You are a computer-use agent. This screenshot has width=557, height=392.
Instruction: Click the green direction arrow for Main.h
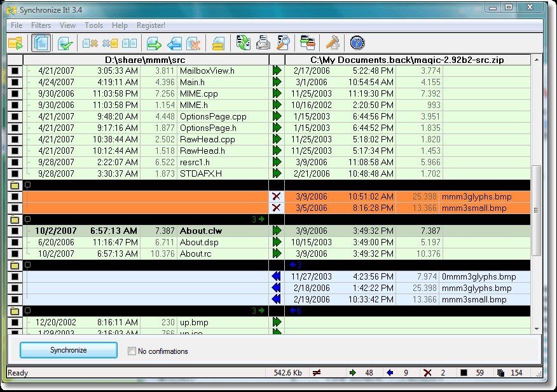pos(277,82)
